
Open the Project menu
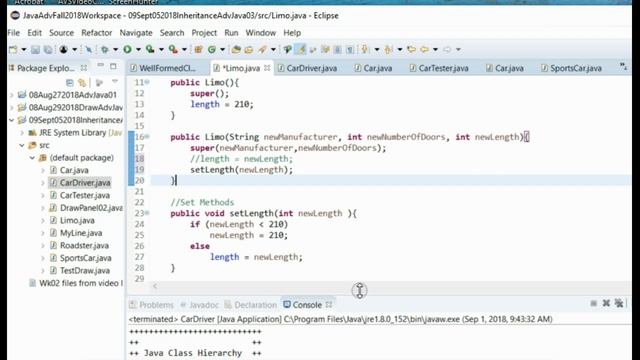(204, 33)
